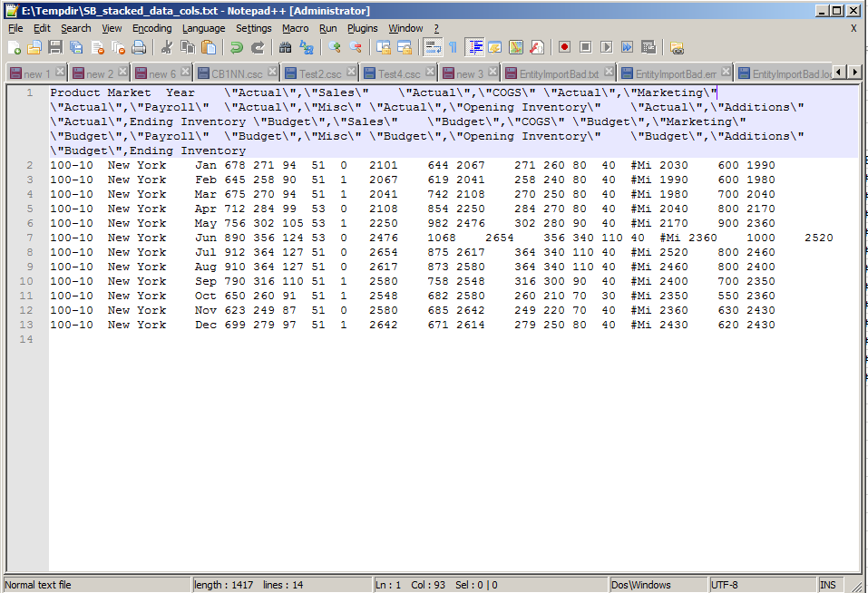Image resolution: width=868 pixels, height=593 pixels.
Task: Close the EntityImportBad.txt tab
Action: click(x=609, y=72)
